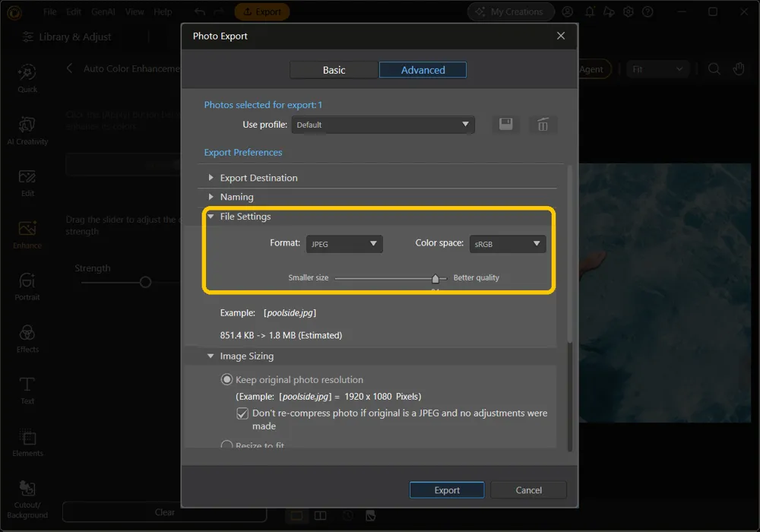The width and height of the screenshot is (760, 532).
Task: Open the Fit zoom dropdown
Action: 657,69
